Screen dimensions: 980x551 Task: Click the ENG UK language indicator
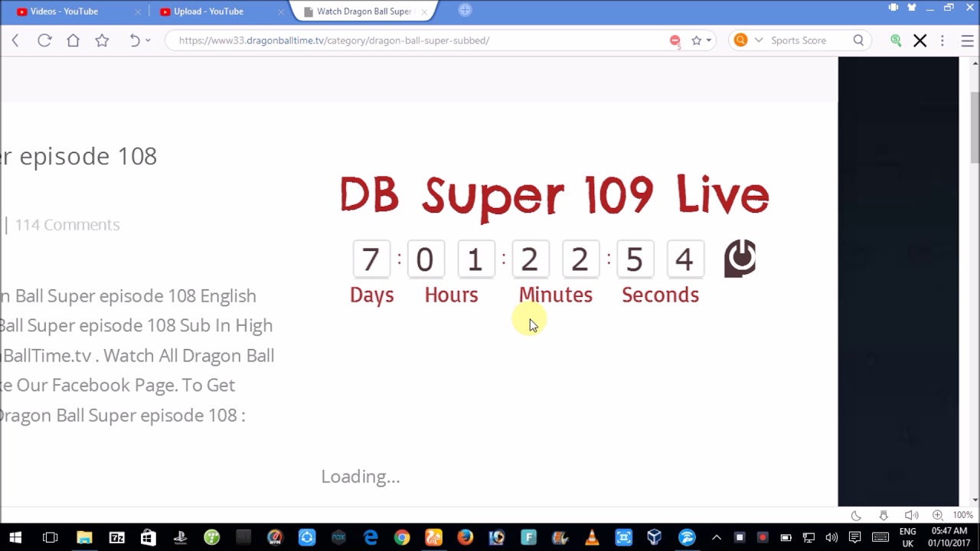click(x=907, y=537)
